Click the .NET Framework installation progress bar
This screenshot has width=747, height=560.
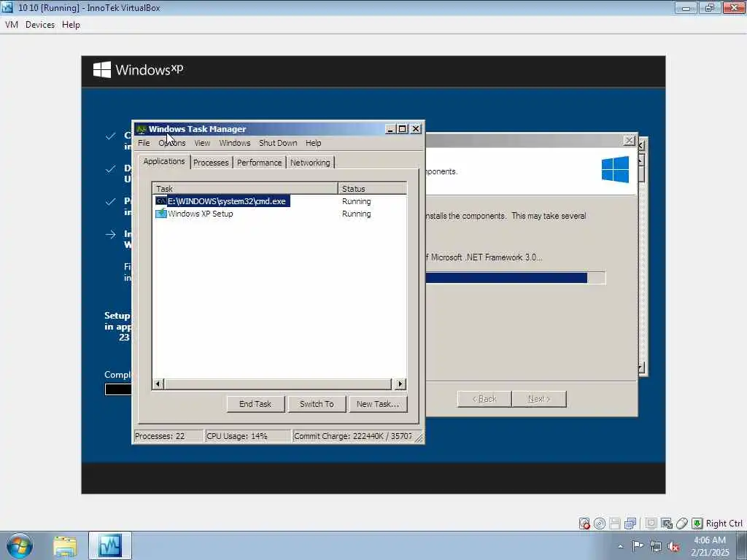tap(516, 278)
